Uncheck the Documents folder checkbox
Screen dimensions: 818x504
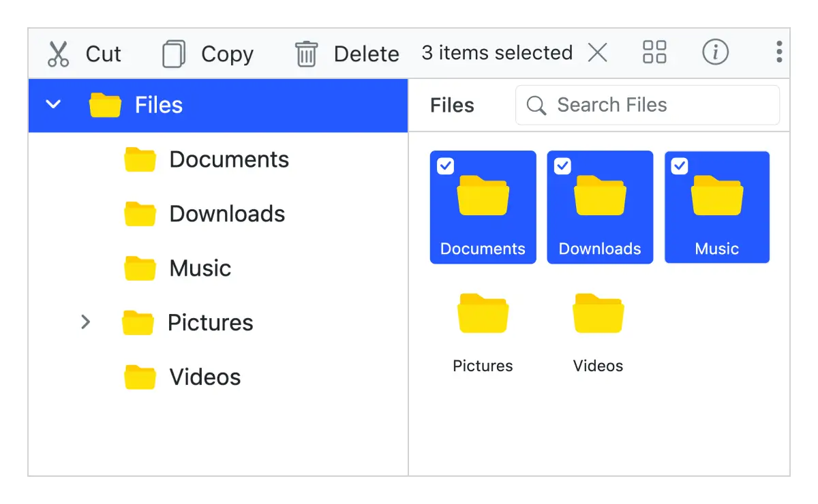coord(446,166)
